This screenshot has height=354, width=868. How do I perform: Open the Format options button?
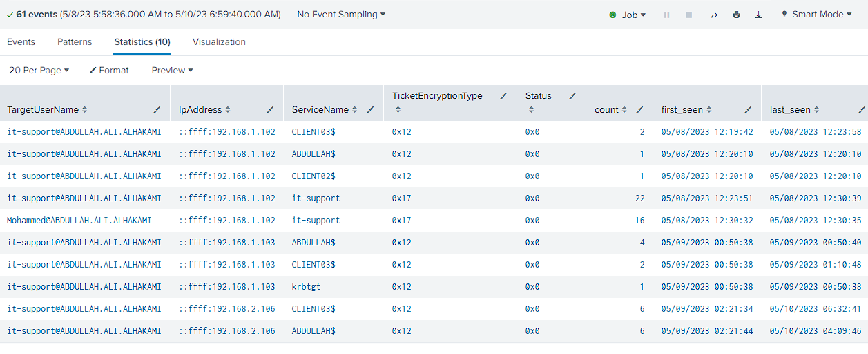pyautogui.click(x=109, y=71)
